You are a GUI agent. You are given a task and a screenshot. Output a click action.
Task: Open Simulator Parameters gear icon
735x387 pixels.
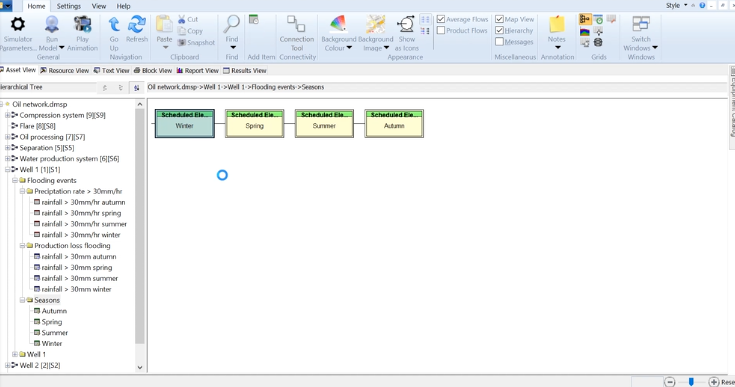pyautogui.click(x=18, y=24)
